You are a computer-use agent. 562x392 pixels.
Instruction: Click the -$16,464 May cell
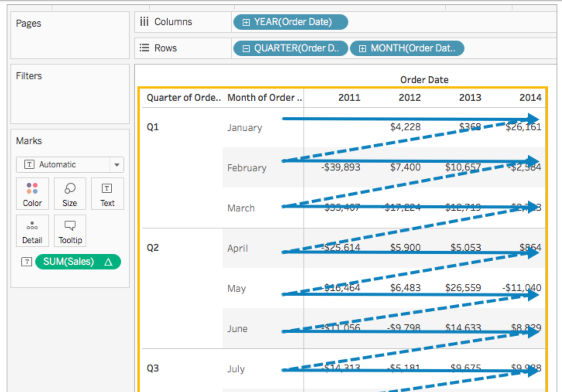pos(341,288)
